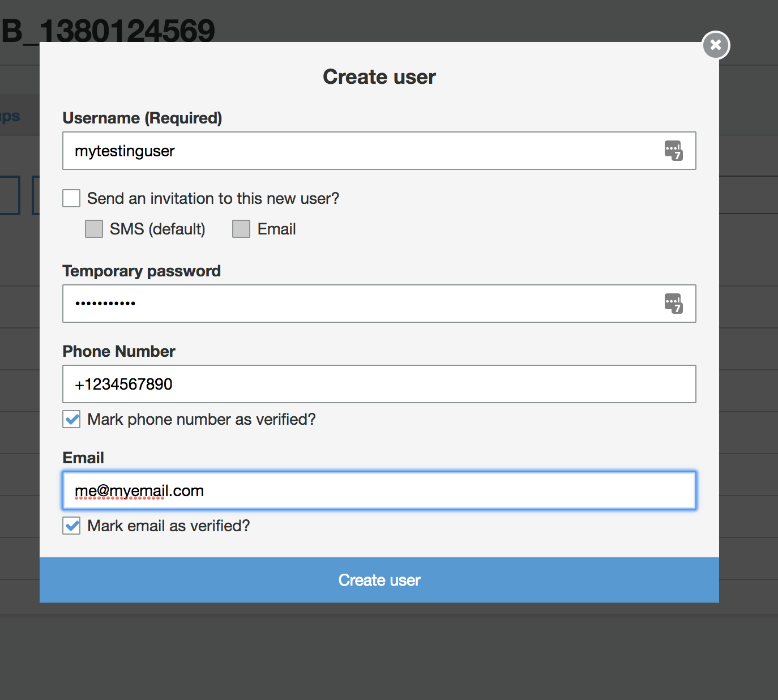Click 'Send an invitation to this new user?' label
778x700 pixels.
[213, 198]
